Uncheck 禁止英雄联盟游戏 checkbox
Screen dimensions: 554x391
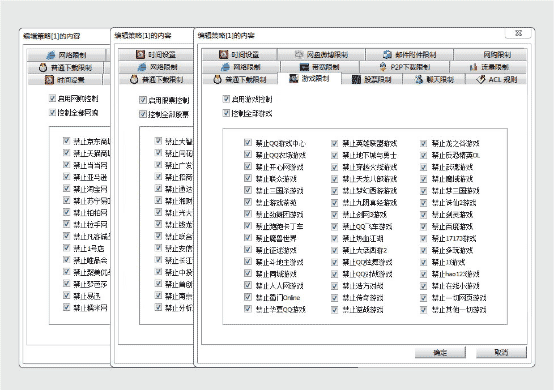click(334, 143)
